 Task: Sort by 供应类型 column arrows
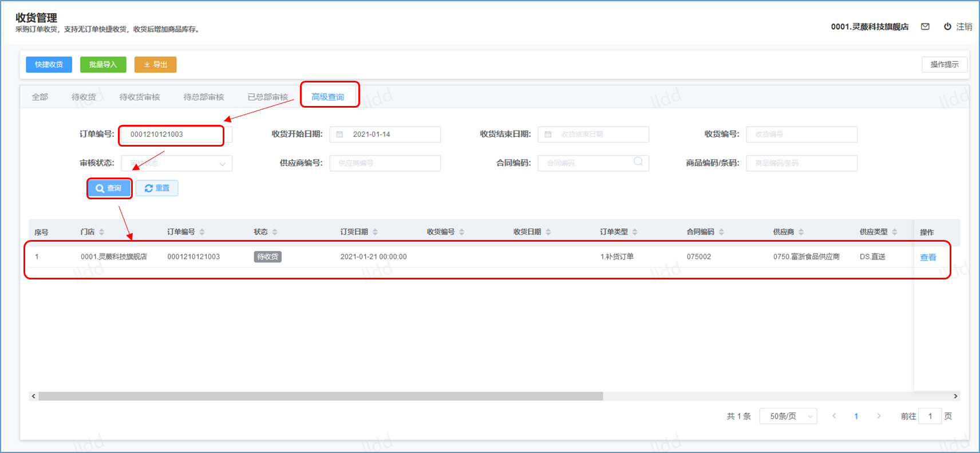895,232
